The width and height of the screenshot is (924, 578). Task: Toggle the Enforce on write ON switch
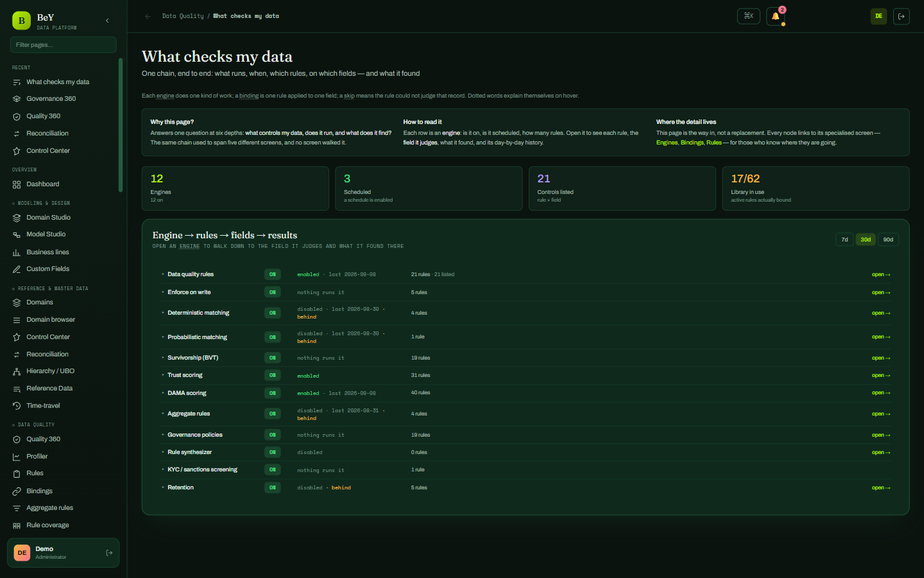click(x=273, y=292)
